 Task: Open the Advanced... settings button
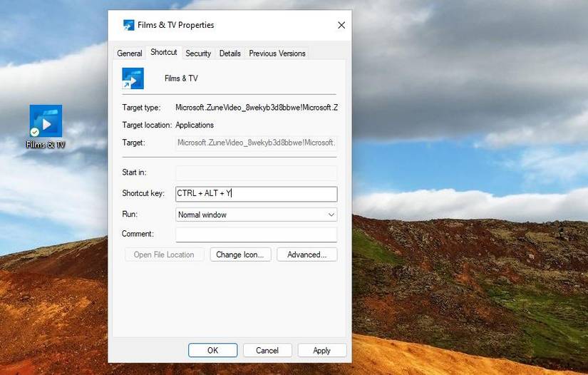pos(307,255)
